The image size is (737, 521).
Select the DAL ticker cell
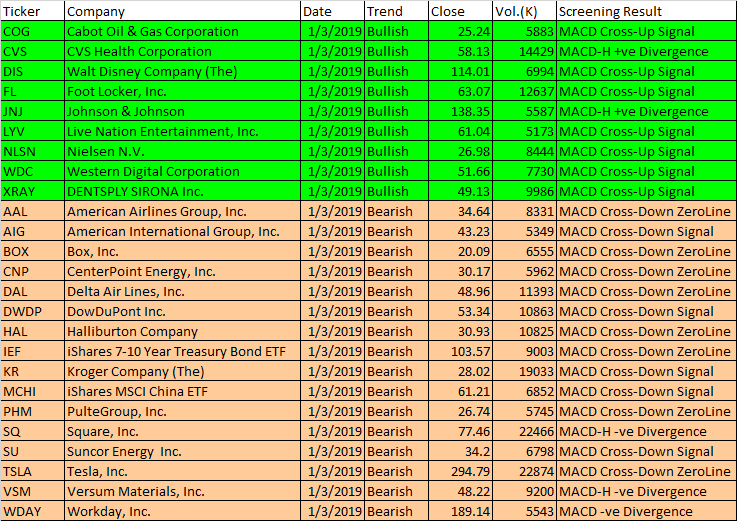32,291
